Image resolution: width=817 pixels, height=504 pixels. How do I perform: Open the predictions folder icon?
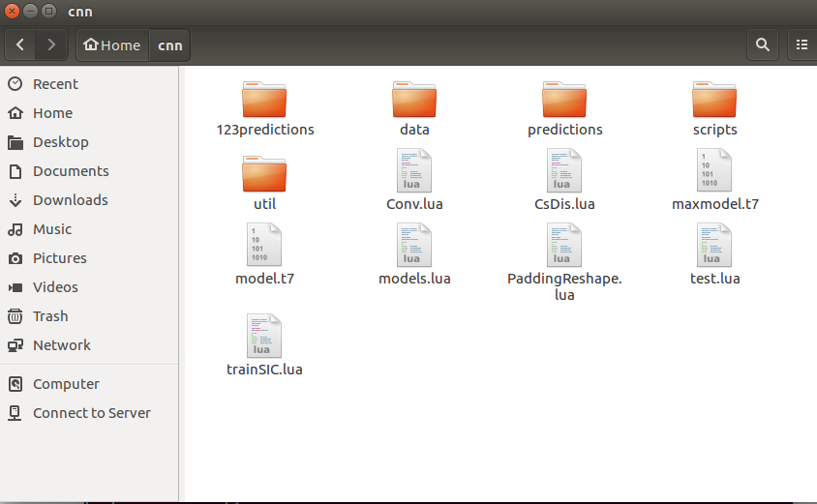(564, 100)
